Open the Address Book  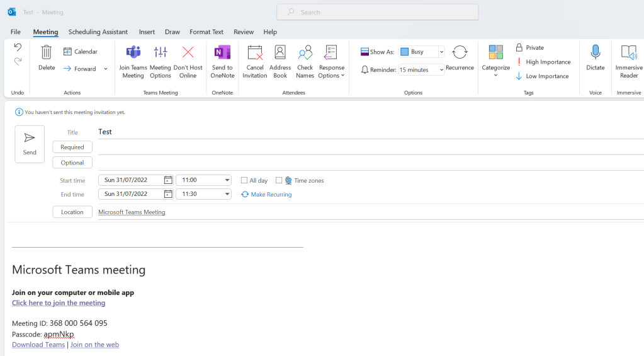click(x=280, y=62)
